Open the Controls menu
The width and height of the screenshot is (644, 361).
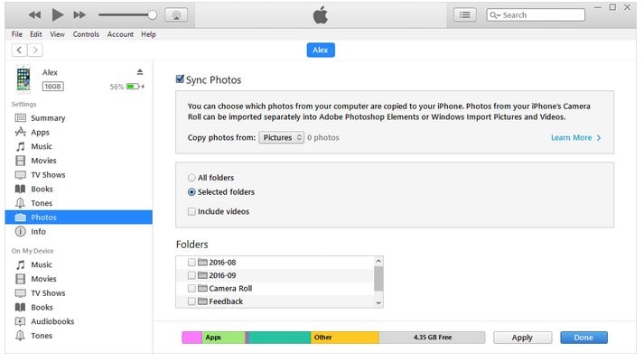click(86, 34)
